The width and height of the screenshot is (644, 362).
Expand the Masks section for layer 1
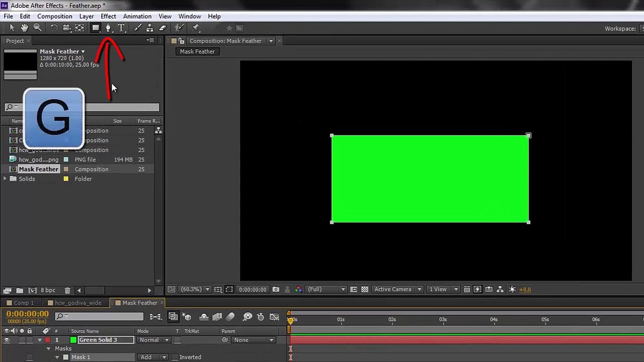tap(48, 348)
